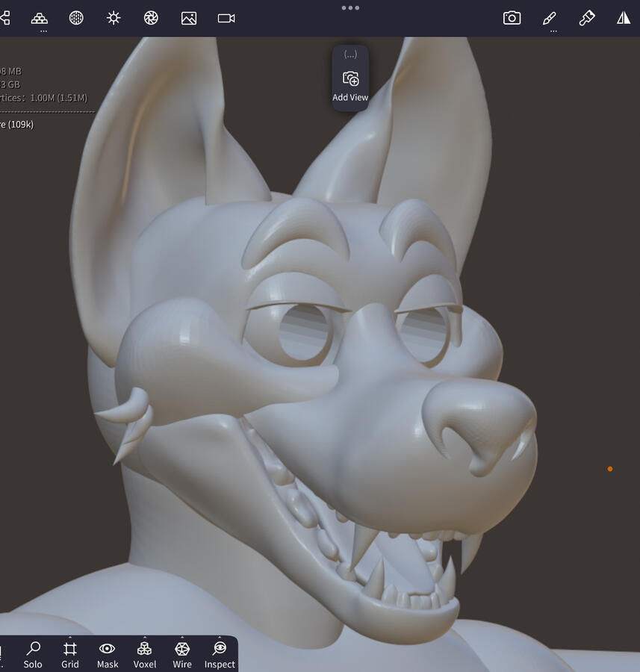Expand the options caret above Voxel

click(145, 638)
